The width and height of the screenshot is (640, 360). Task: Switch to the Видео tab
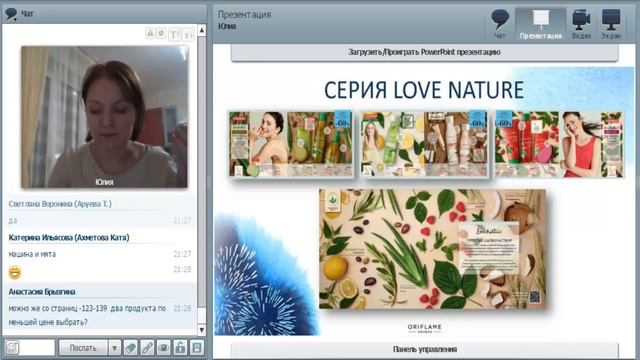(x=581, y=24)
